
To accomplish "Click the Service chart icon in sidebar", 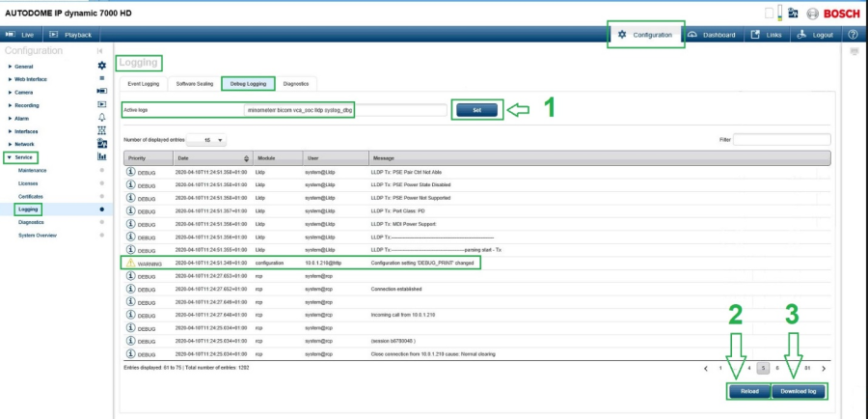I will point(101,156).
